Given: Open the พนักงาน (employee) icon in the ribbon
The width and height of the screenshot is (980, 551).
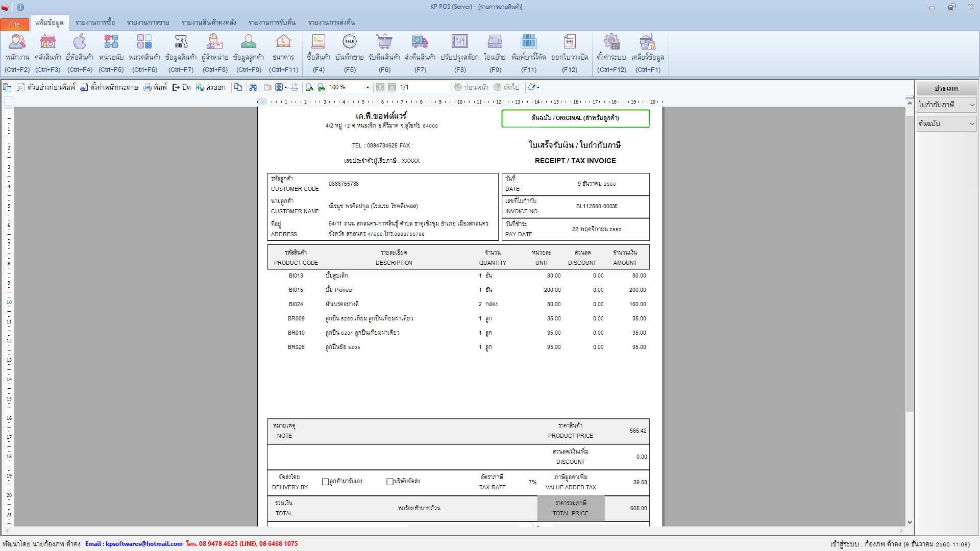Looking at the screenshot, I should [x=17, y=54].
